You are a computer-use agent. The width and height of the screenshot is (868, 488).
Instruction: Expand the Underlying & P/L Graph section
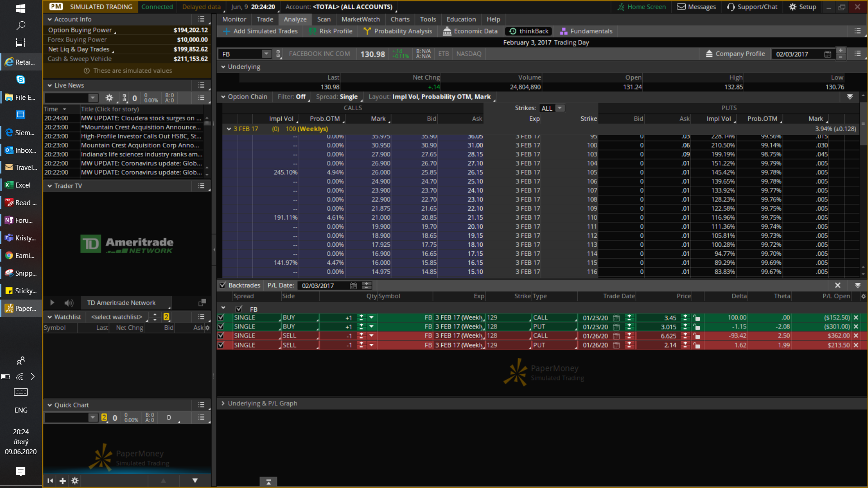coord(223,403)
